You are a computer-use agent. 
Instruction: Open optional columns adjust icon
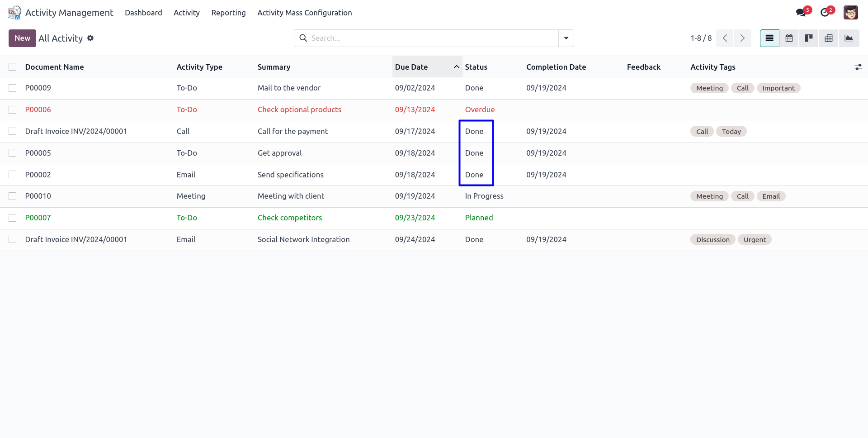(x=858, y=67)
